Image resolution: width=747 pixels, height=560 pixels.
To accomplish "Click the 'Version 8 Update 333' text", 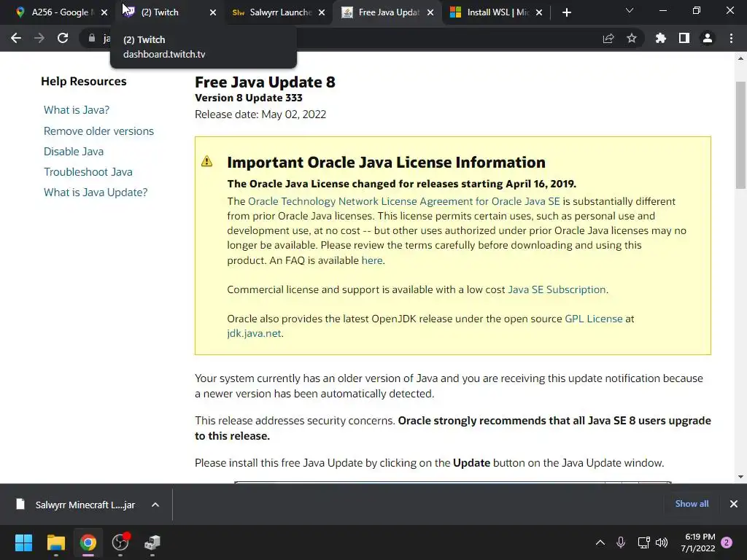I will pos(249,98).
